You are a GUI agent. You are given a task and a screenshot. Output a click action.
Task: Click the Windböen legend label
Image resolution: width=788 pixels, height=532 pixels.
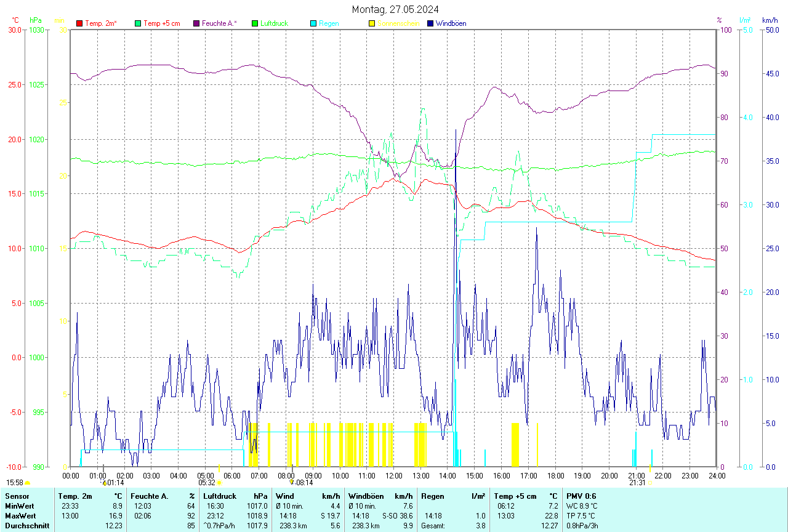point(451,23)
